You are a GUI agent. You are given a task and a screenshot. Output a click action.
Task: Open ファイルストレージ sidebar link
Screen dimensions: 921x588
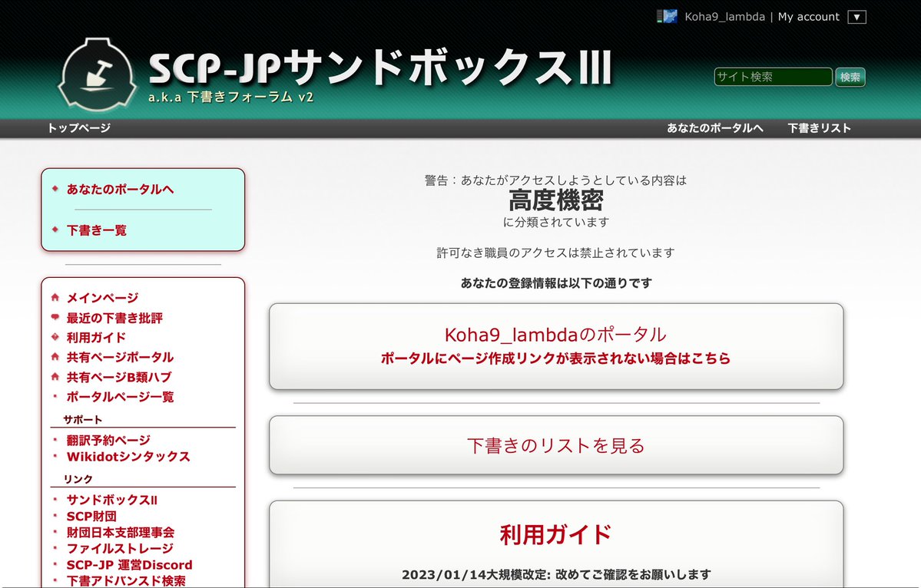click(x=120, y=549)
